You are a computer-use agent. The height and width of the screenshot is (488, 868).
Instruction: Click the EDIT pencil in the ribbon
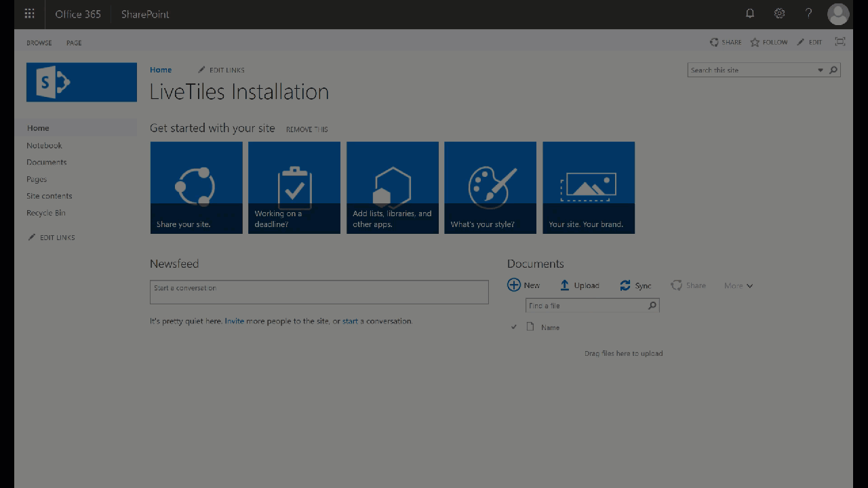801,42
